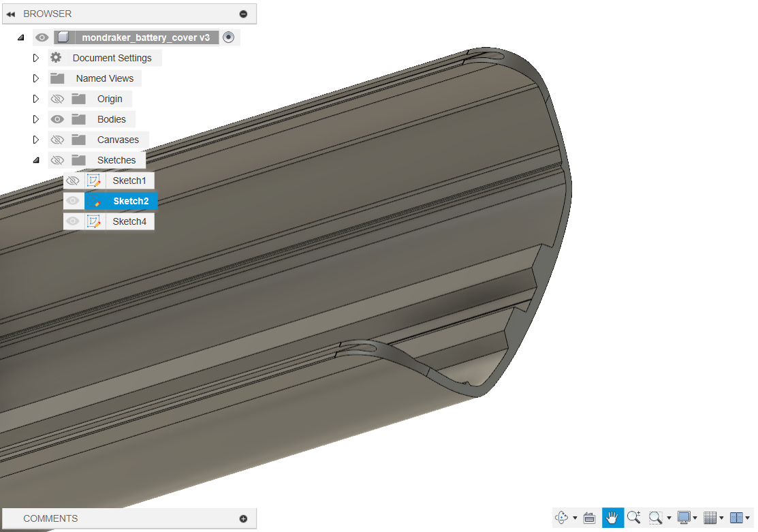The image size is (758, 532).
Task: Open the Display Settings monitor icon
Action: tap(684, 518)
